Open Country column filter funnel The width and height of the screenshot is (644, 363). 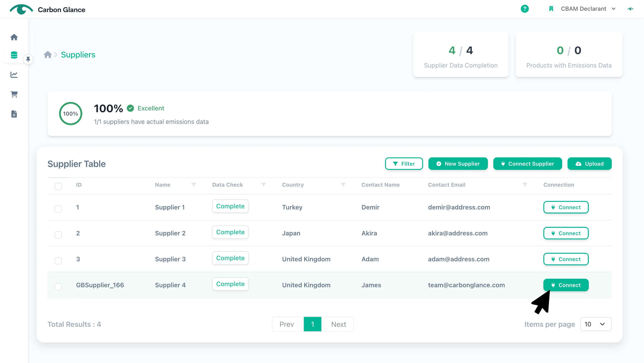click(343, 185)
